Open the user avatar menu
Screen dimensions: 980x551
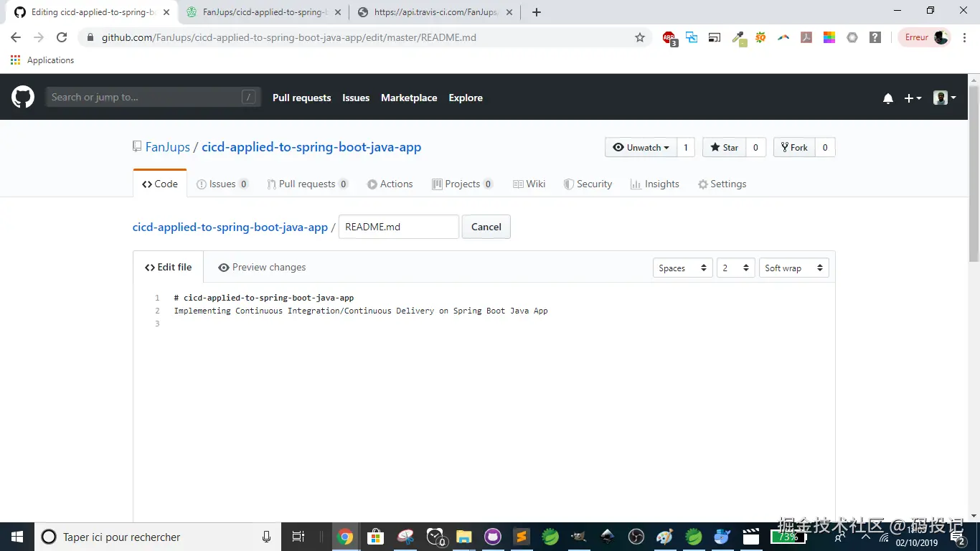coord(944,98)
